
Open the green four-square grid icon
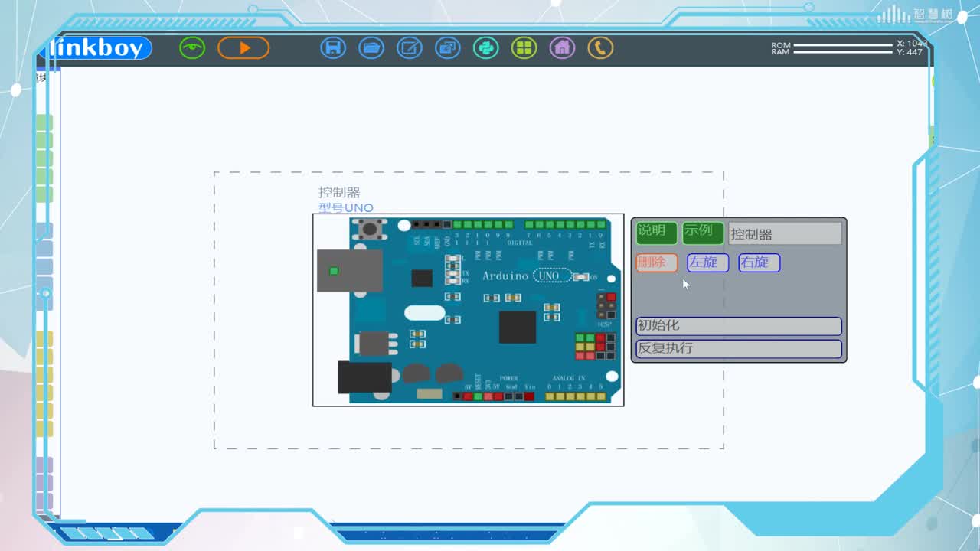point(524,48)
